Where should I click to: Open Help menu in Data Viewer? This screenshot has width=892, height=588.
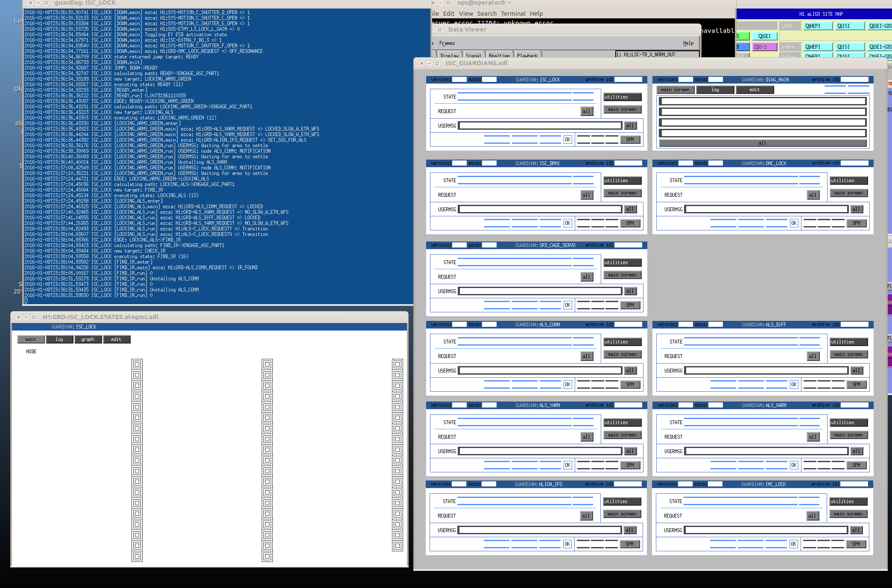688,43
